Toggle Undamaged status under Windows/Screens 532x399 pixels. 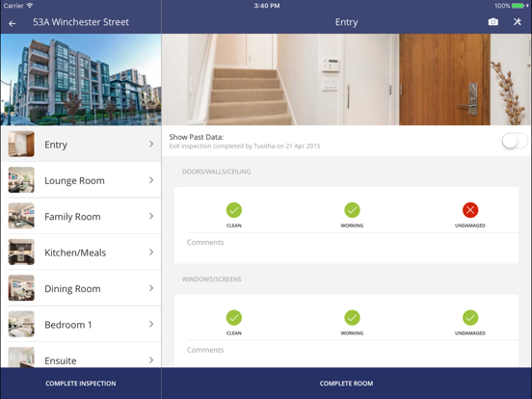click(470, 318)
